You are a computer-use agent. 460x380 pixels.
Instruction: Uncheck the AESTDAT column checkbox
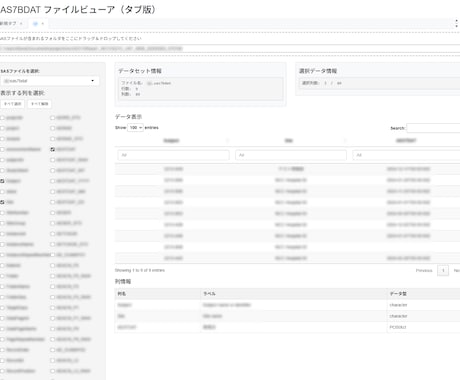coord(52,149)
